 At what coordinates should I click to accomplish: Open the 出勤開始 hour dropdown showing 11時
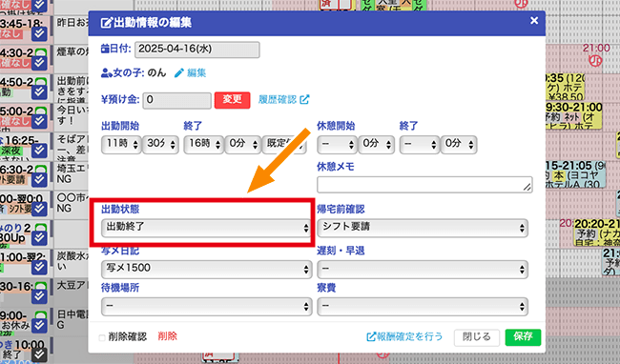pyautogui.click(x=121, y=144)
